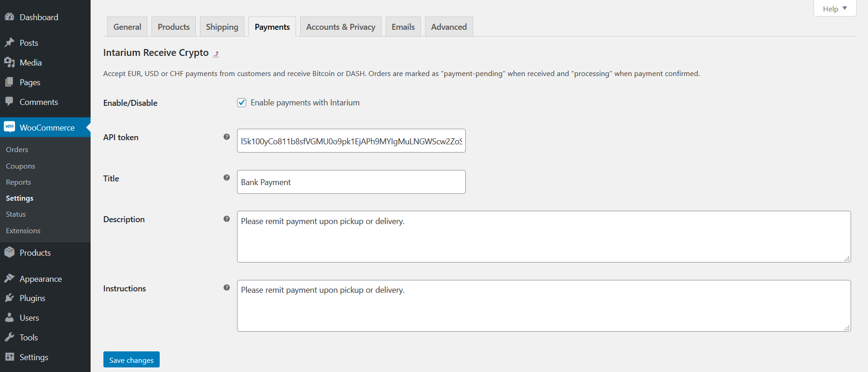This screenshot has height=372, width=868.
Task: Switch to the Emails tab
Action: click(x=403, y=27)
